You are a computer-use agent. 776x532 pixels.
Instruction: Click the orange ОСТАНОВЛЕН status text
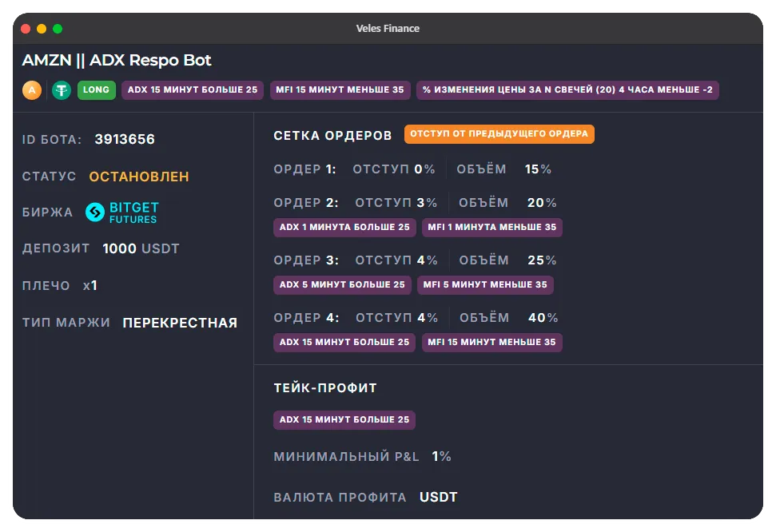click(139, 177)
